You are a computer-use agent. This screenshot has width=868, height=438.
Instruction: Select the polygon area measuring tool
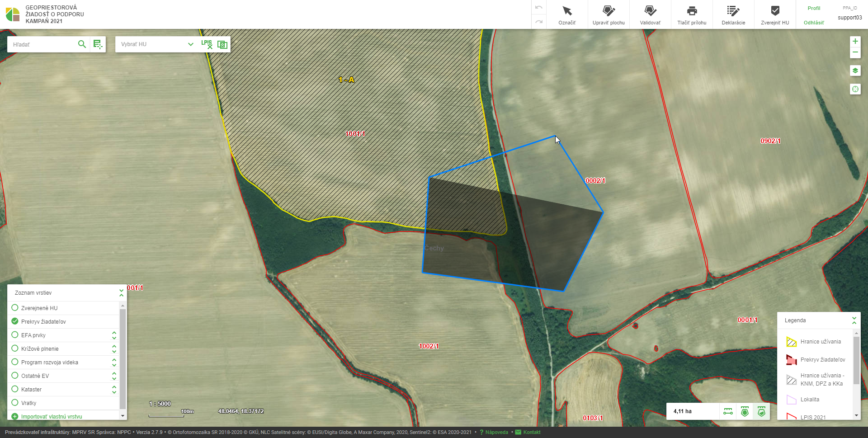[x=745, y=411]
